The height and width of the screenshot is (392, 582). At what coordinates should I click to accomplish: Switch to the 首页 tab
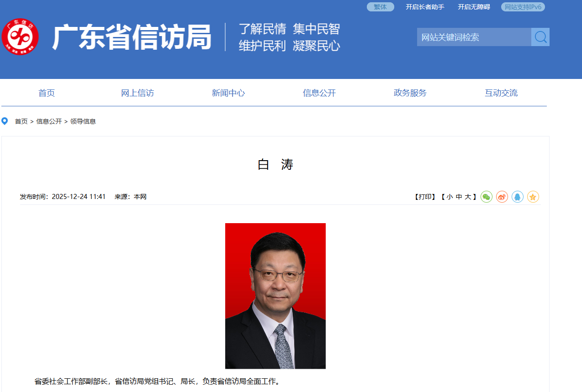[47, 93]
